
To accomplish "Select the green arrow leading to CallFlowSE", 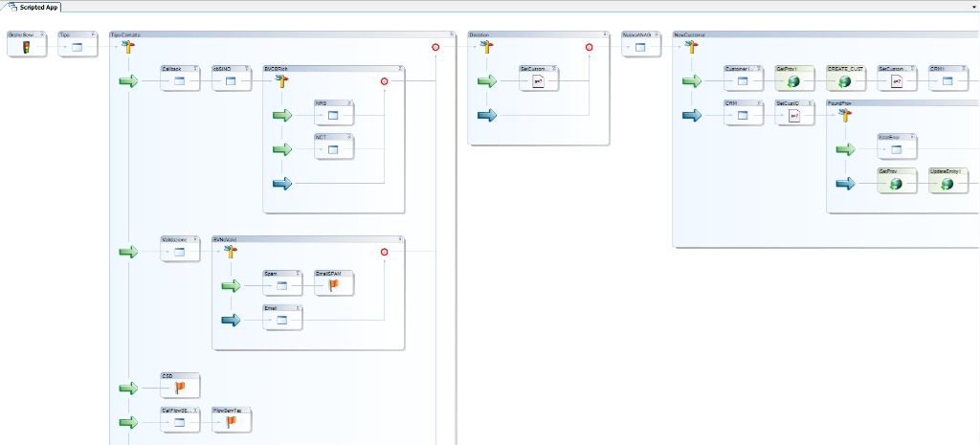I will (128, 422).
